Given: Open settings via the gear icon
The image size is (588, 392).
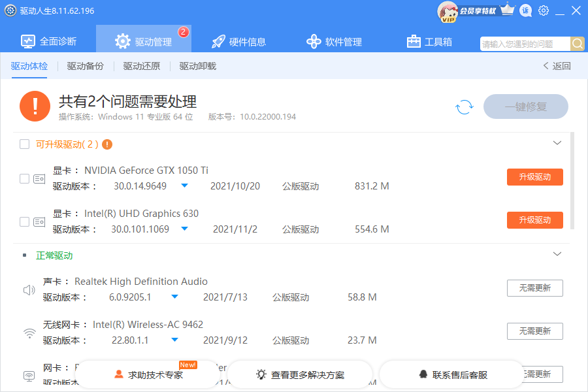Looking at the screenshot, I should pos(543,10).
